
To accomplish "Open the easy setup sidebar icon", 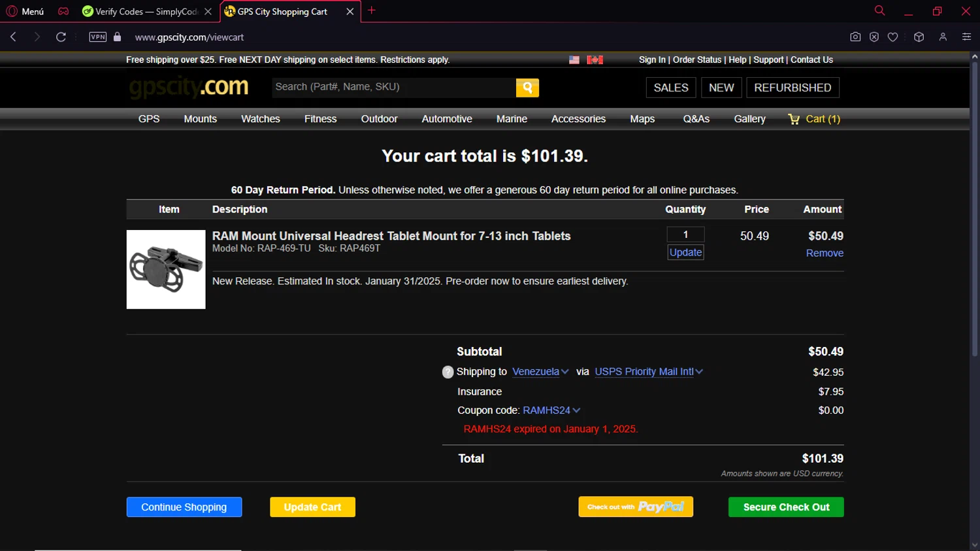I will click(x=966, y=37).
